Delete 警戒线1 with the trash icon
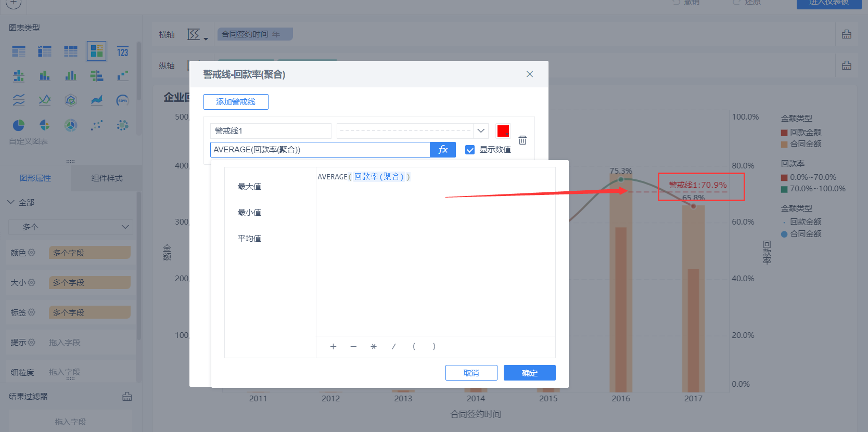 click(x=522, y=140)
